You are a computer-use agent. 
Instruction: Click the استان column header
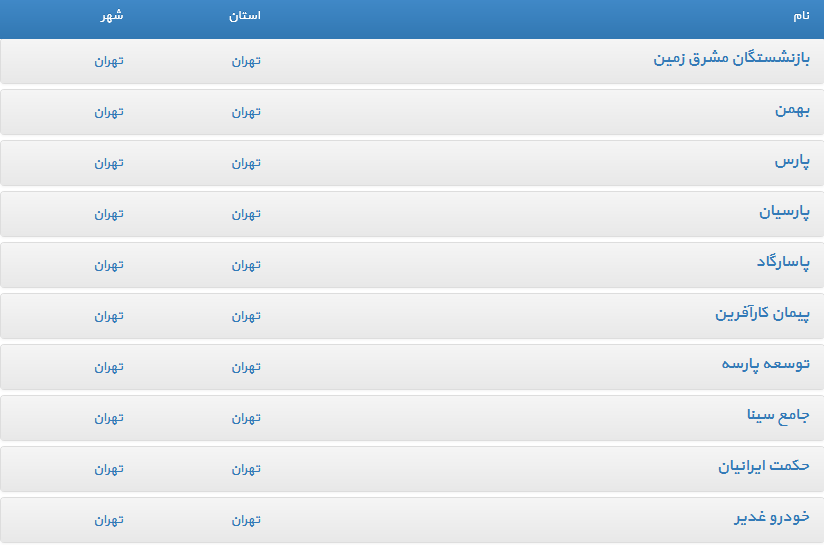[245, 17]
